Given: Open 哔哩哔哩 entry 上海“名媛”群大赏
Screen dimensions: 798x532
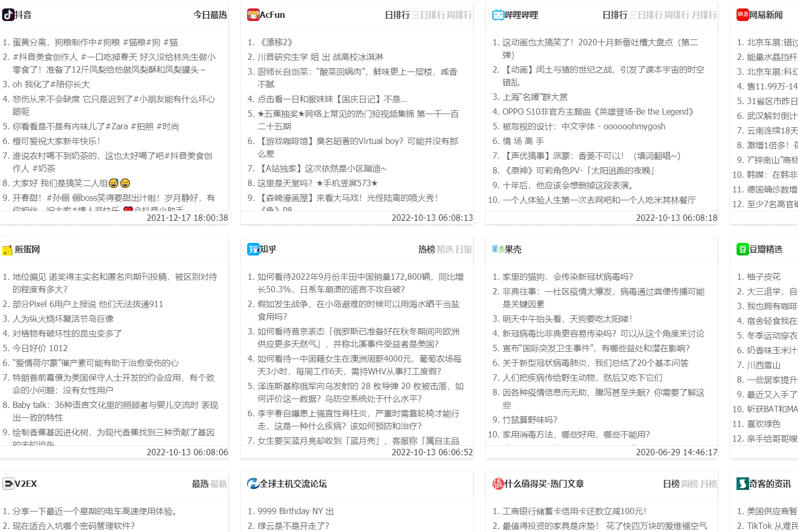Looking at the screenshot, I should coord(535,97).
